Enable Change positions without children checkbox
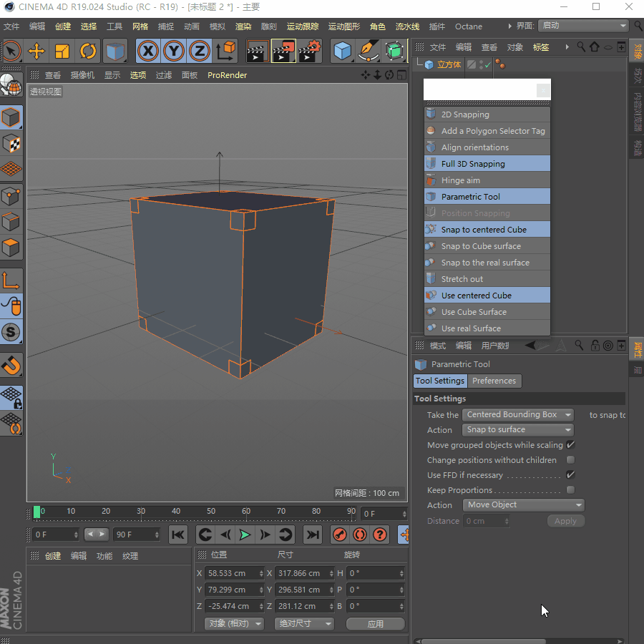The height and width of the screenshot is (644, 644). 570,460
